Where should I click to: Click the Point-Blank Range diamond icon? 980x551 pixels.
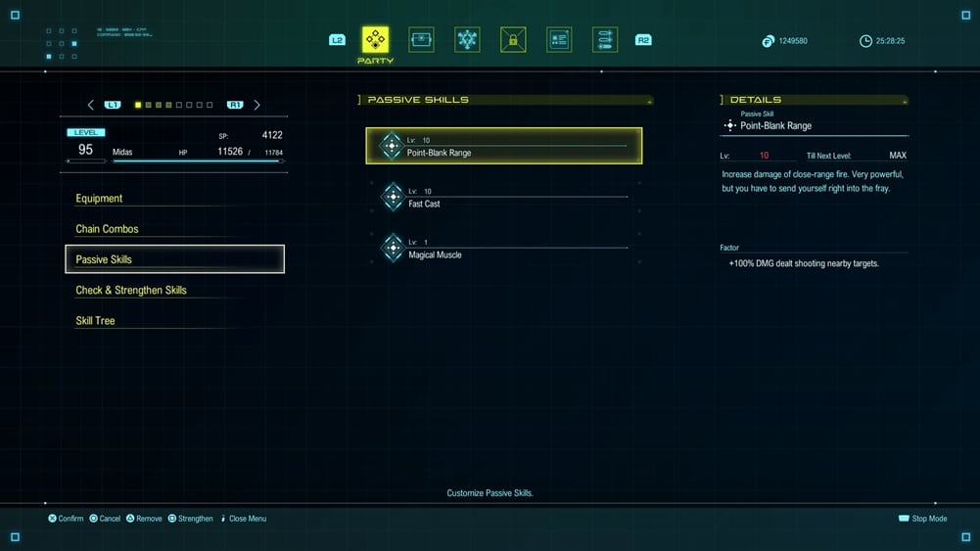(392, 146)
